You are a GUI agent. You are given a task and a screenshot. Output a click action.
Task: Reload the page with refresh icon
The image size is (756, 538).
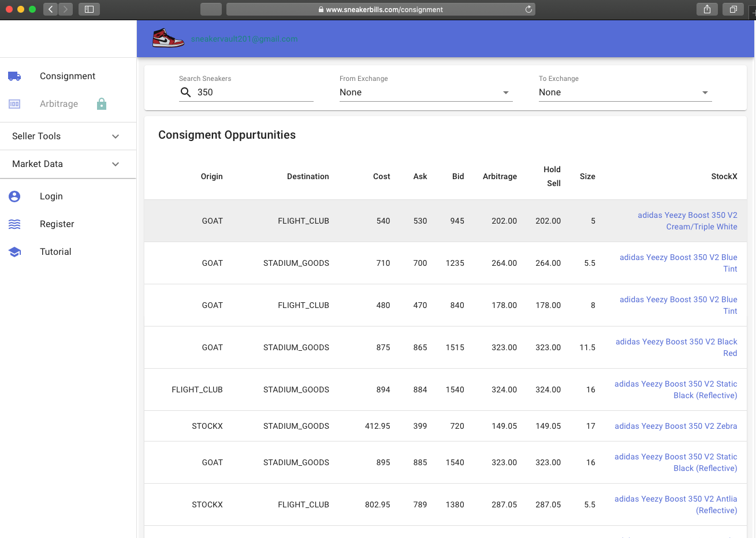point(528,9)
